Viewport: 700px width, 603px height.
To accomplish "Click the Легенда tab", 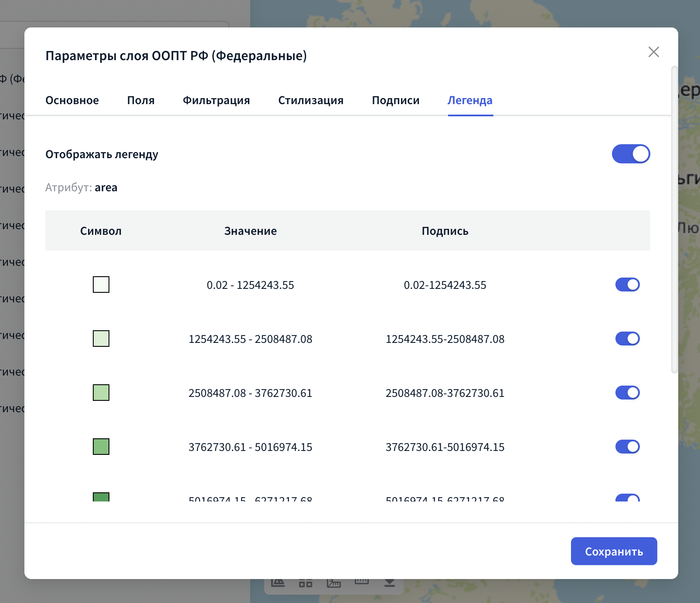I will tap(470, 101).
